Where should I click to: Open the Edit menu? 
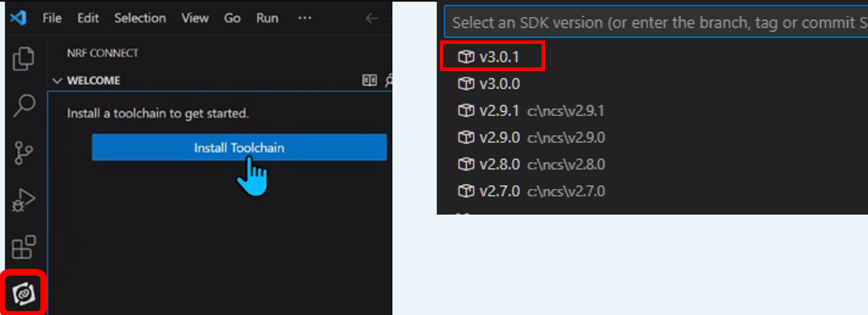88,18
